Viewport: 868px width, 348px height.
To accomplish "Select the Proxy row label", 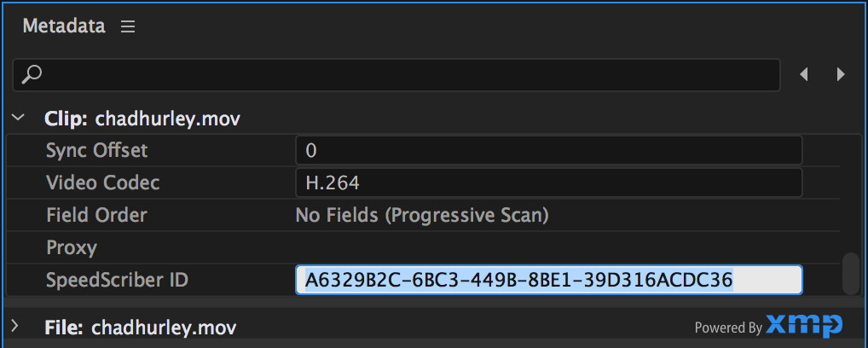I will point(72,247).
